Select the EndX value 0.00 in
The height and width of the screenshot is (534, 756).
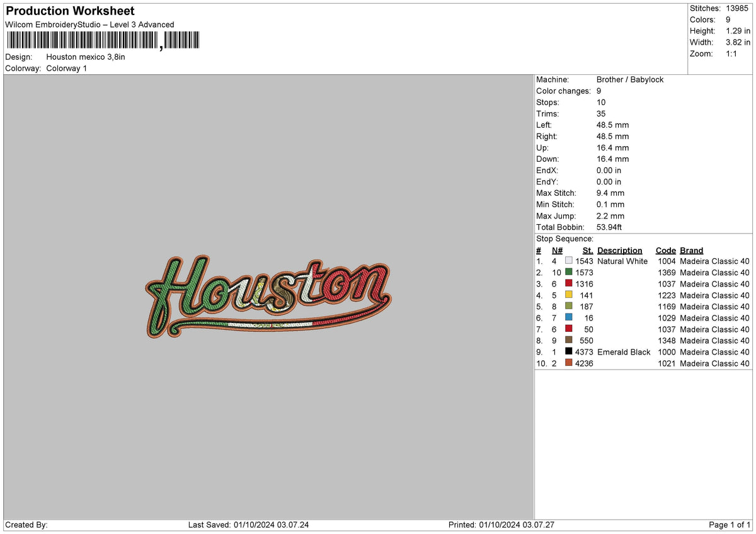pos(609,170)
